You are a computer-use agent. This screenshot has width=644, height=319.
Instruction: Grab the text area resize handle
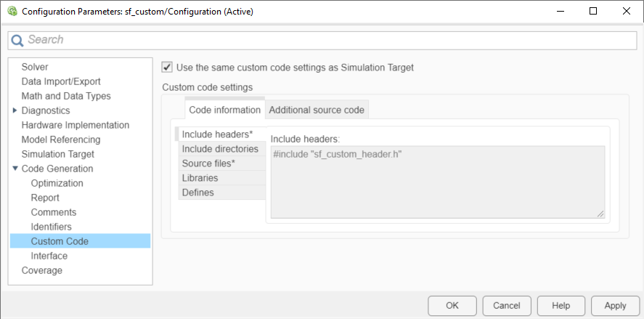pyautogui.click(x=600, y=214)
